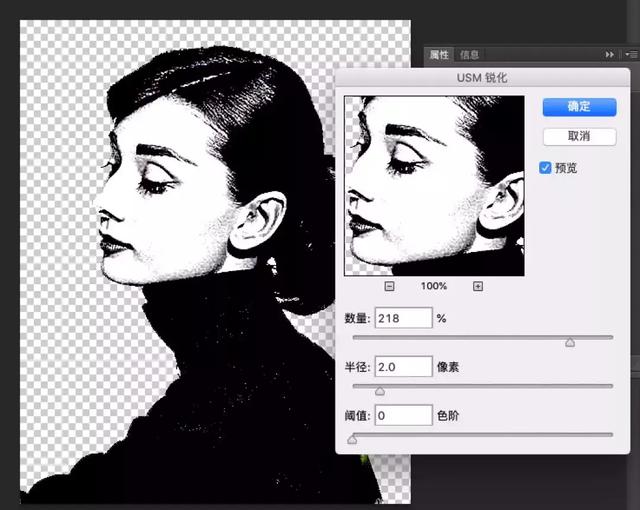Image resolution: width=640 pixels, height=510 pixels.
Task: Click the 半径 radius slider handle
Action: [380, 391]
